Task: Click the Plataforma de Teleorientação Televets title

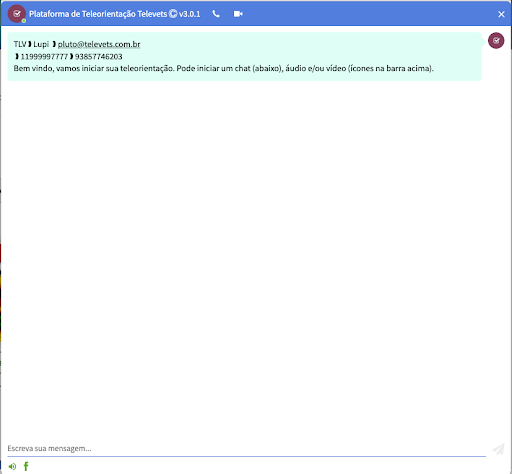Action: 98,14
